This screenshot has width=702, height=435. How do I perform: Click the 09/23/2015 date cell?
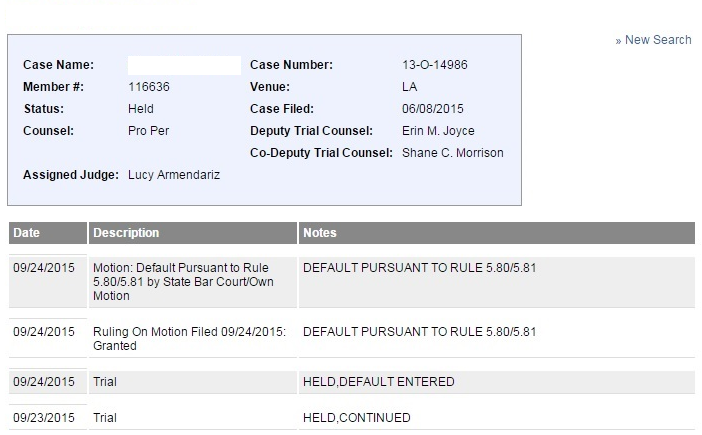point(43,418)
